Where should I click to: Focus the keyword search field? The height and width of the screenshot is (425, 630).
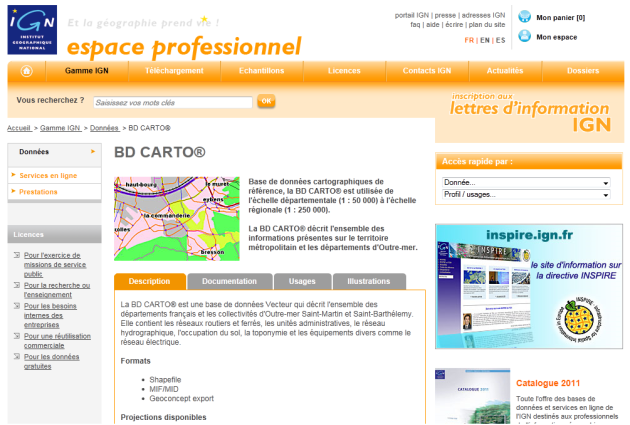tap(173, 102)
